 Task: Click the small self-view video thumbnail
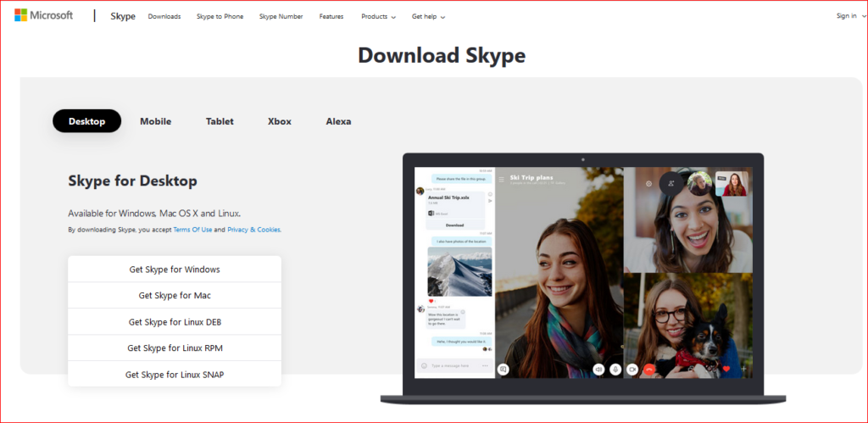click(732, 184)
